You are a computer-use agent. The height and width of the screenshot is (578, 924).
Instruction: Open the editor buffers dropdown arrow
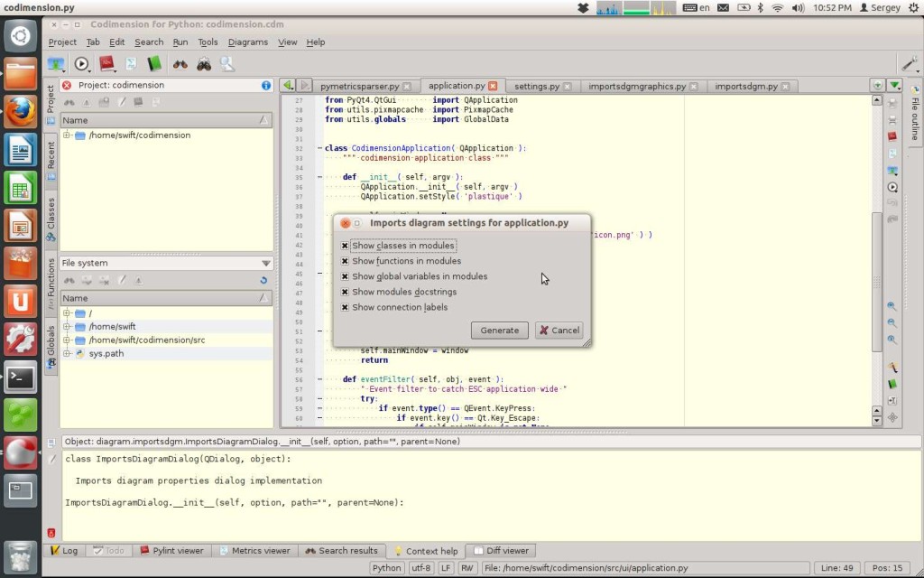[892, 85]
